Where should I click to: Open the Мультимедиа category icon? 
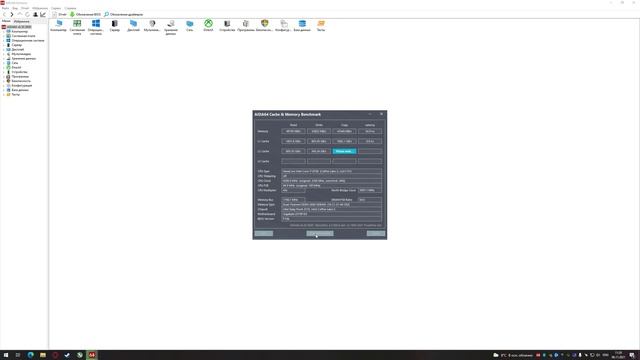point(152,25)
